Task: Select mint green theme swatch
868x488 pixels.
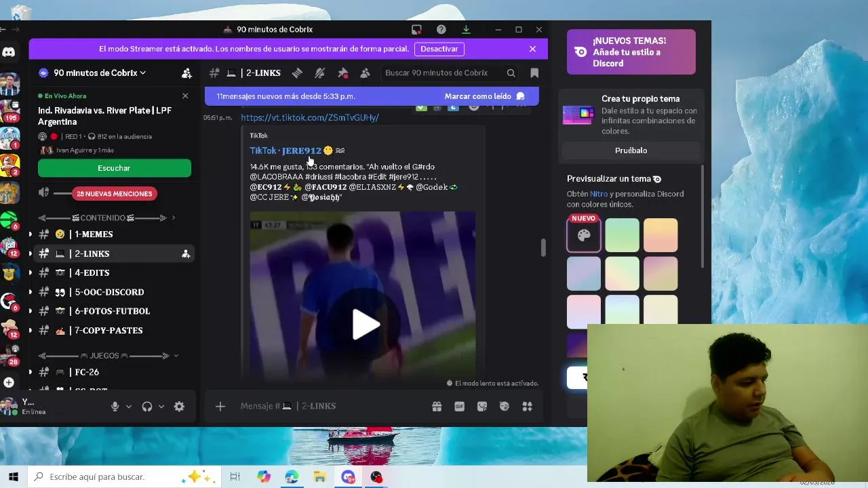Action: pos(622,235)
